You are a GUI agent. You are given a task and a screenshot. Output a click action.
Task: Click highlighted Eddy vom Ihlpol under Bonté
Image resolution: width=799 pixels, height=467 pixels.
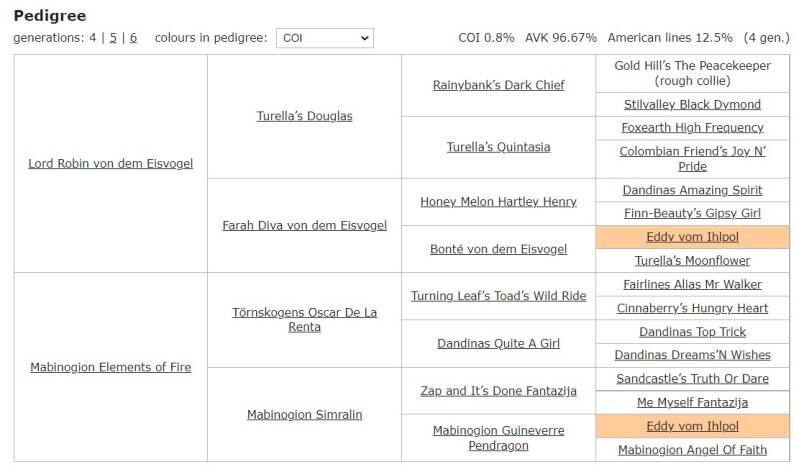(x=692, y=237)
